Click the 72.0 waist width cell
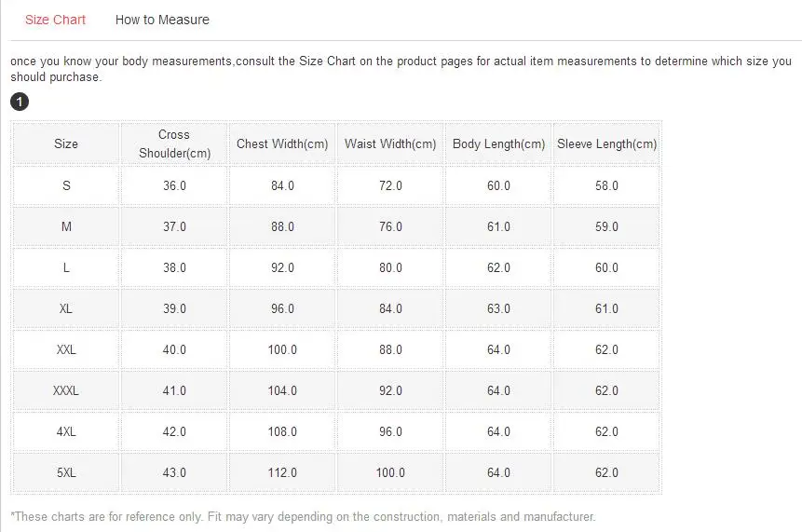The width and height of the screenshot is (802, 532). [390, 185]
